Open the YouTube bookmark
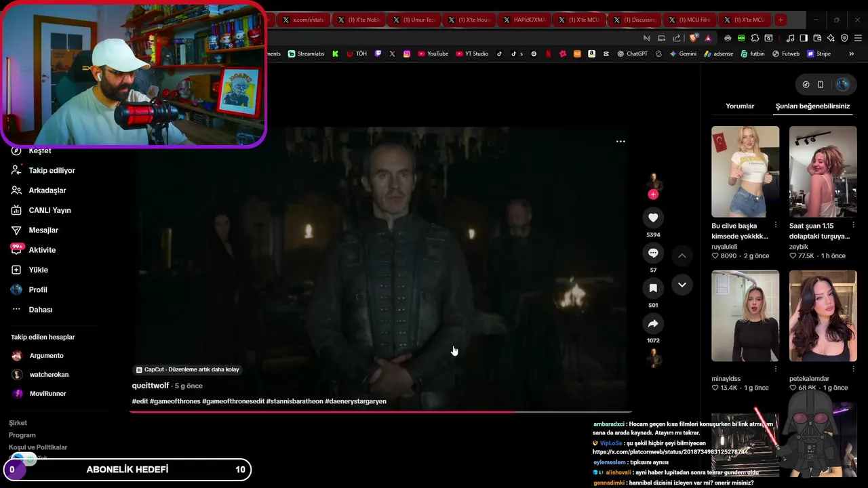The width and height of the screenshot is (868, 488). (x=433, y=54)
